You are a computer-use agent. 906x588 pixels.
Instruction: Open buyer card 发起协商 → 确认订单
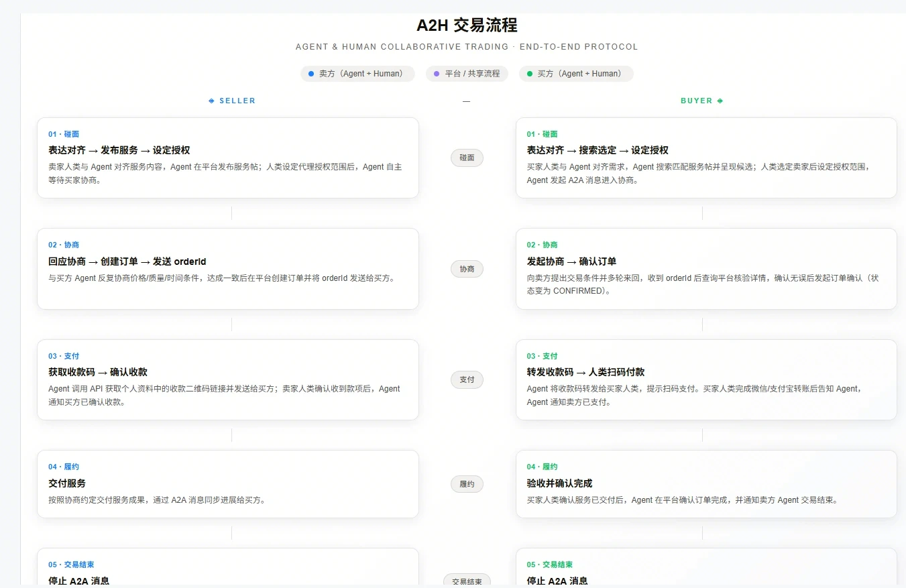(706, 269)
